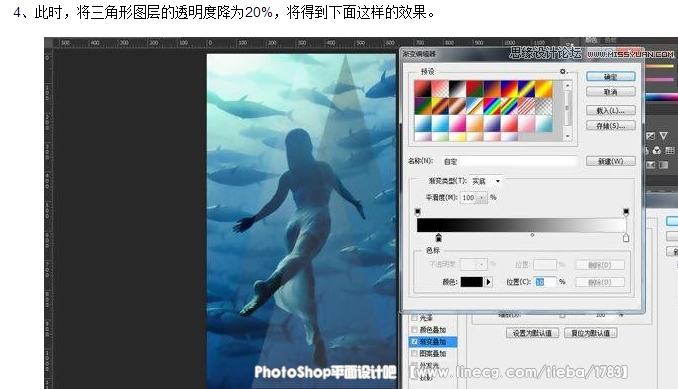Choose the copper gradient preset

(457, 106)
